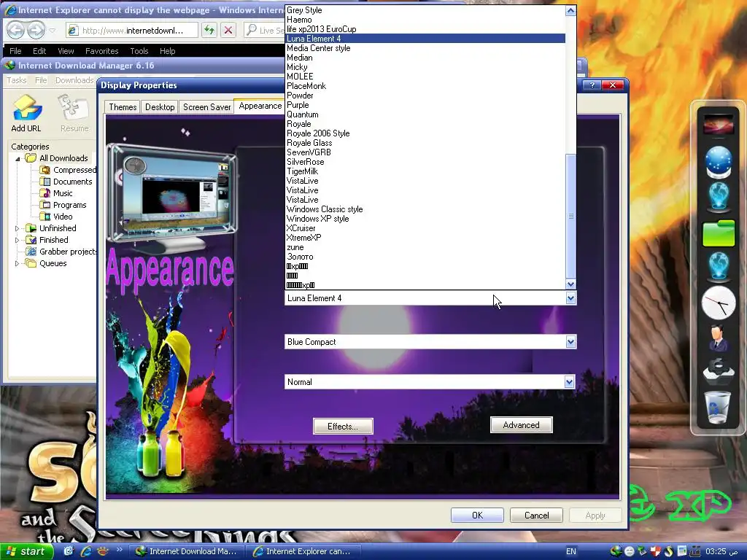Open the Luna Element 4 combo box arrow
This screenshot has height=560, width=747.
coord(570,298)
